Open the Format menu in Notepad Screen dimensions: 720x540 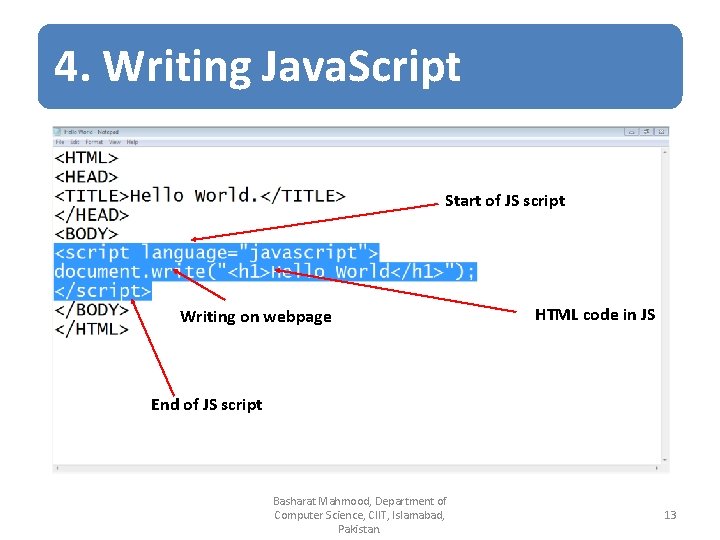(94, 142)
